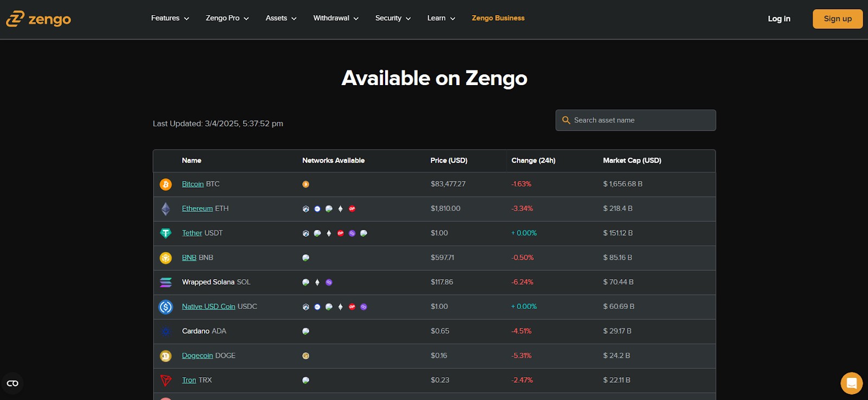
Task: Click the BNB coin icon in the BNB row
Action: point(165,258)
